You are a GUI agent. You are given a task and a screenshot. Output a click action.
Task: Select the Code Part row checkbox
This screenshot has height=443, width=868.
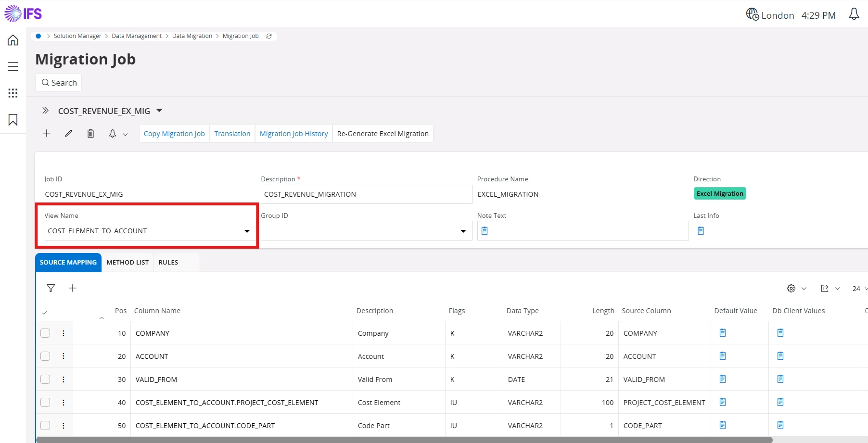click(45, 426)
